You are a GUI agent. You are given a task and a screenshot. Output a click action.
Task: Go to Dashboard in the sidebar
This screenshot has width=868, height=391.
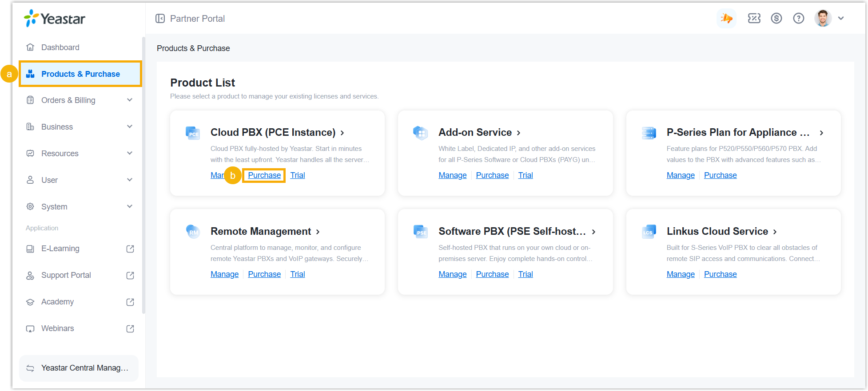[60, 47]
